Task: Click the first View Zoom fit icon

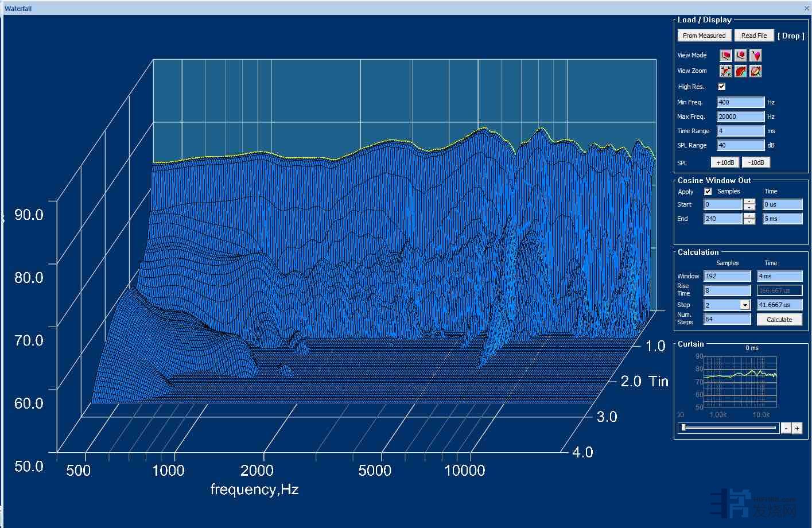Action: point(726,71)
